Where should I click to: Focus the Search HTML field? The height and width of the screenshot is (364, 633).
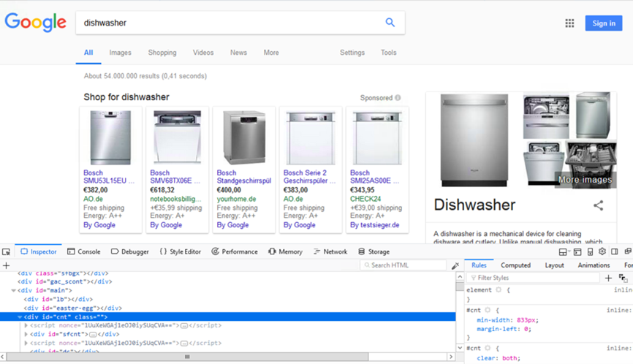pos(403,265)
